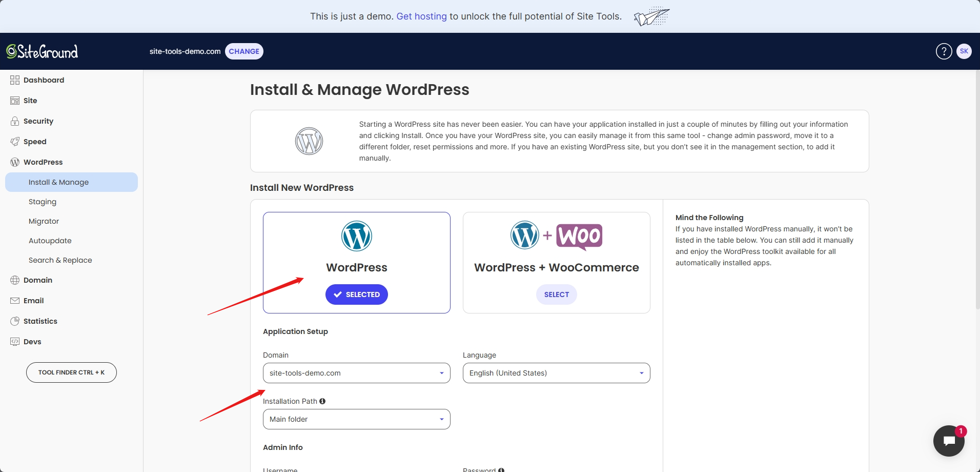
Task: Click the WordPress sidebar logo icon
Action: pyautogui.click(x=15, y=162)
